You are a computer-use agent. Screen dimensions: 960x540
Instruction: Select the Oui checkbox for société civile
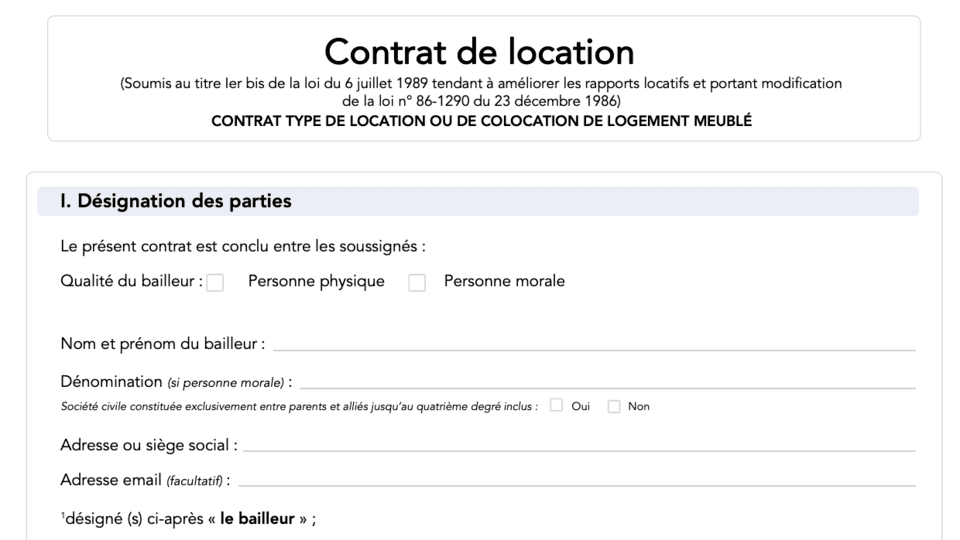557,406
